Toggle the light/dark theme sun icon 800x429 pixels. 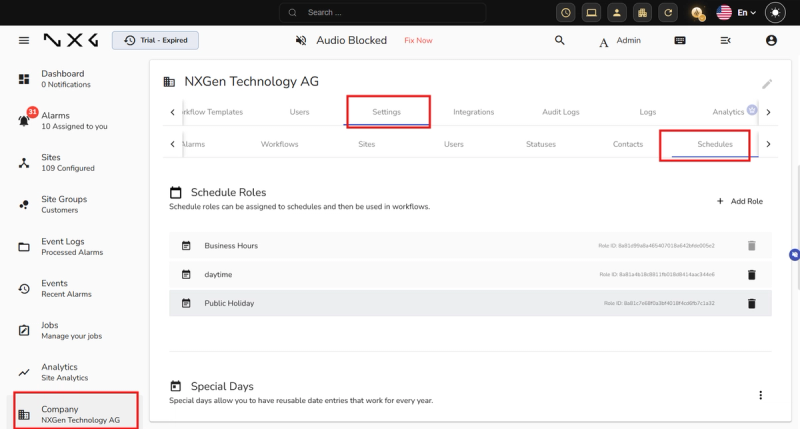(x=775, y=13)
